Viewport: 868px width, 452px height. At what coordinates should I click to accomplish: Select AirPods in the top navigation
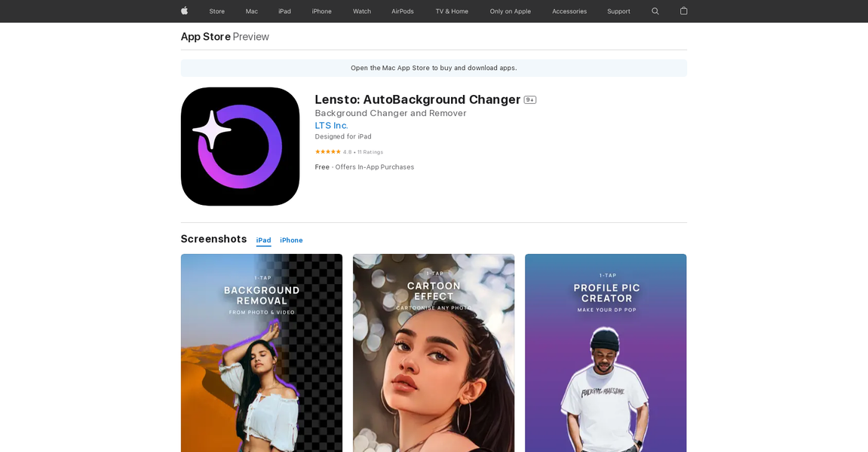(x=403, y=11)
